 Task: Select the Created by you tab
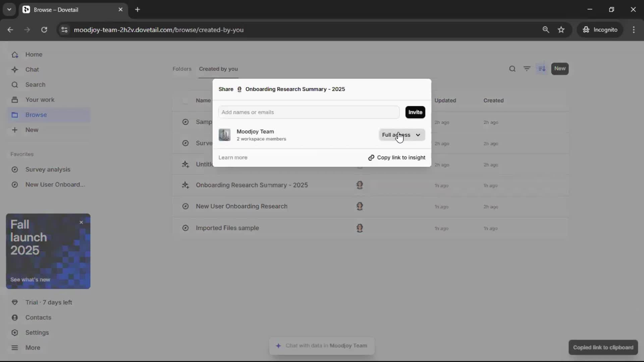click(218, 69)
